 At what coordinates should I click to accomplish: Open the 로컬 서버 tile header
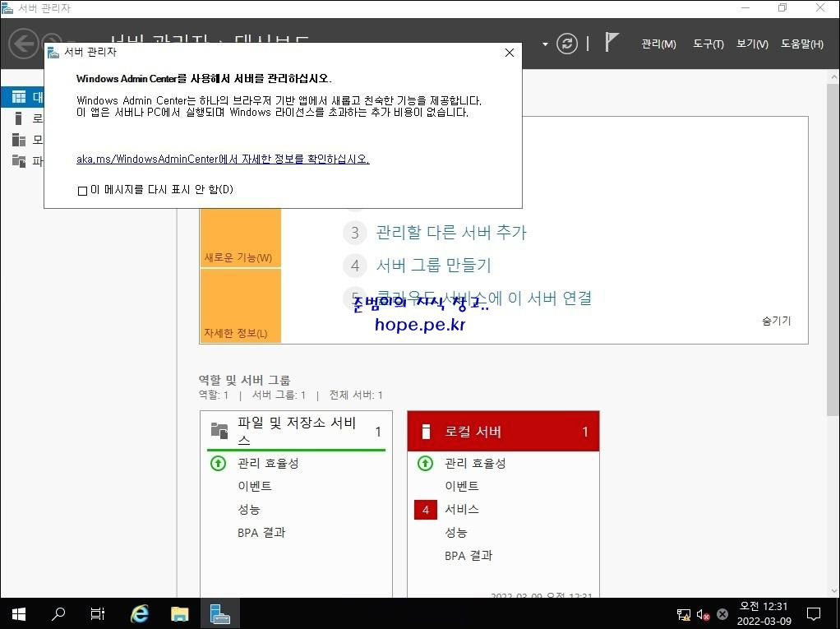coord(503,432)
